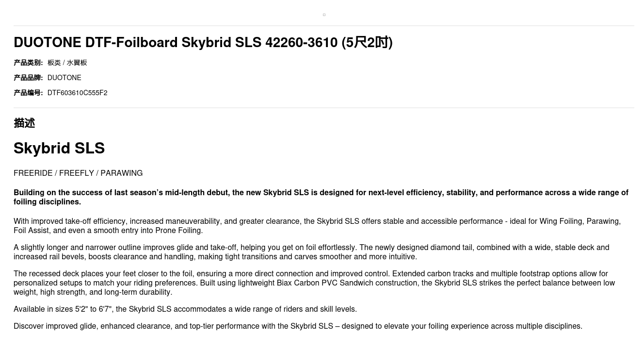The height and width of the screenshot is (353, 644).
Task: Click the paragraph starting 'The recessed deck'
Action: [x=314, y=283]
